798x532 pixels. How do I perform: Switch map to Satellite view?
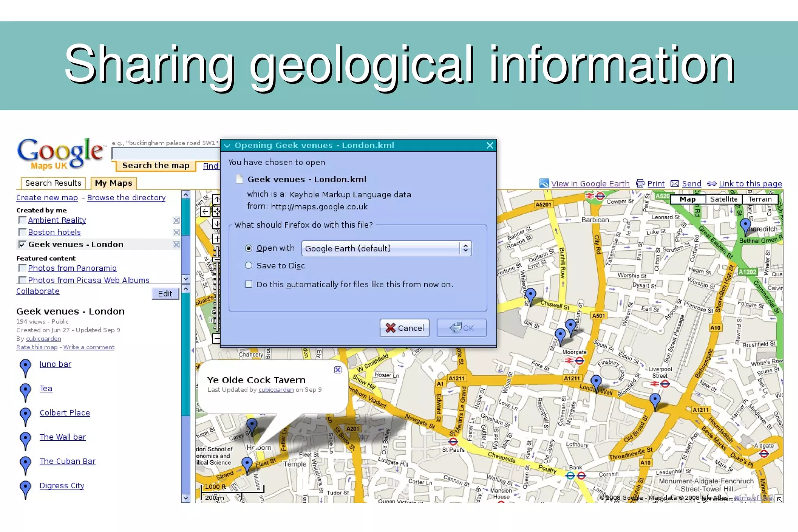point(724,199)
